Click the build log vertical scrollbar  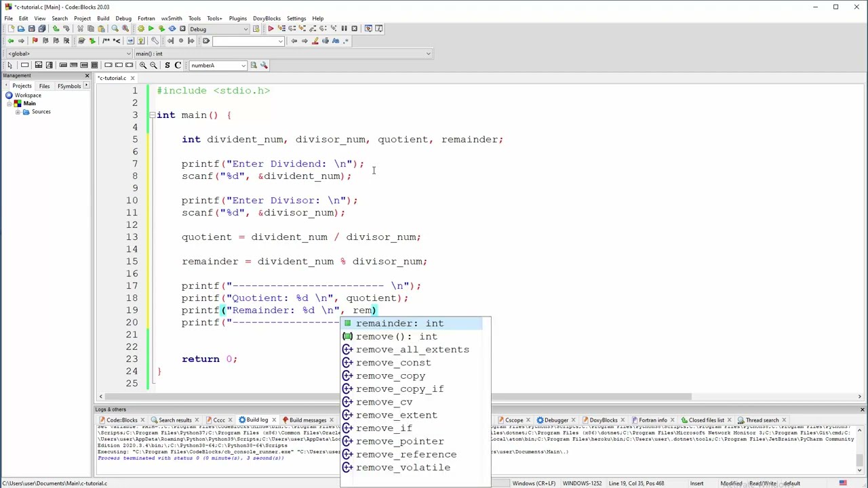tap(860, 461)
